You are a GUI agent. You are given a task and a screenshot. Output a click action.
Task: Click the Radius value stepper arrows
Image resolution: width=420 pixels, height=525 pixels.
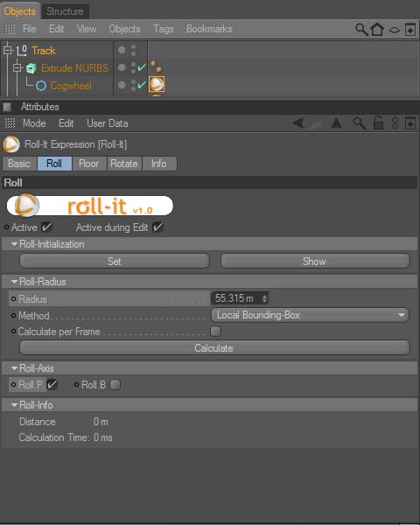(264, 298)
